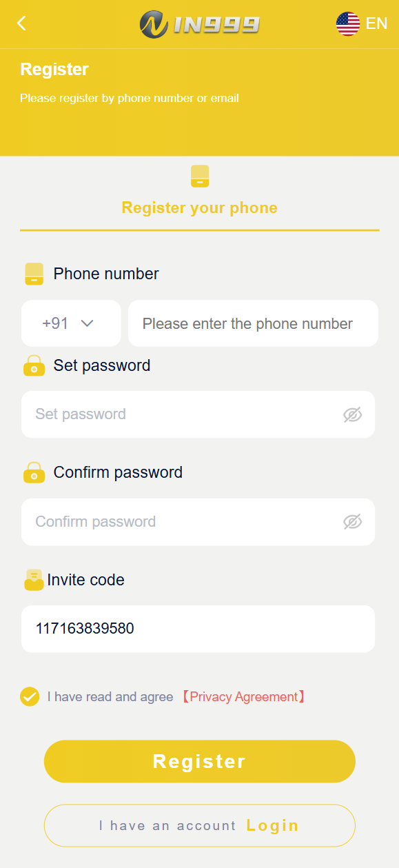Viewport: 399px width, 868px height.
Task: Select the Register your phone tab
Action: click(x=199, y=207)
